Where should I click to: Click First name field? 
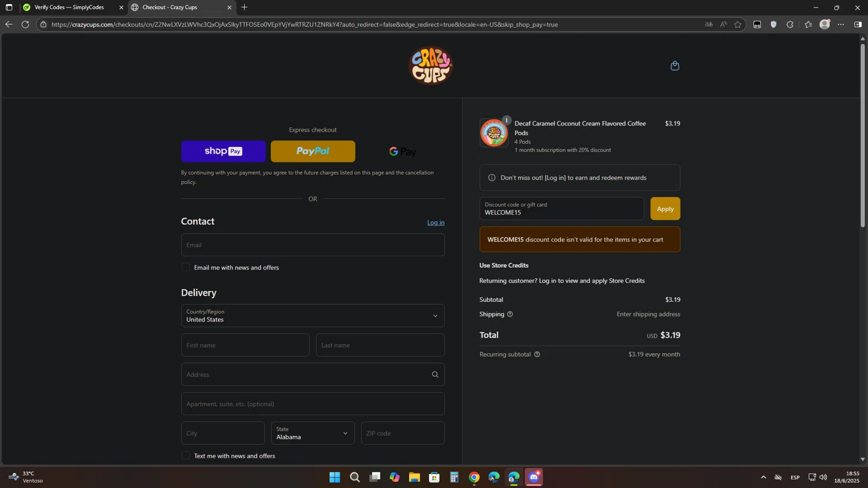coord(245,345)
